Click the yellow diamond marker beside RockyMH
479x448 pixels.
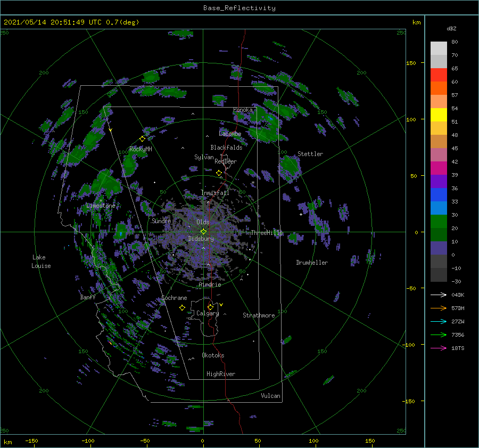[x=142, y=139]
